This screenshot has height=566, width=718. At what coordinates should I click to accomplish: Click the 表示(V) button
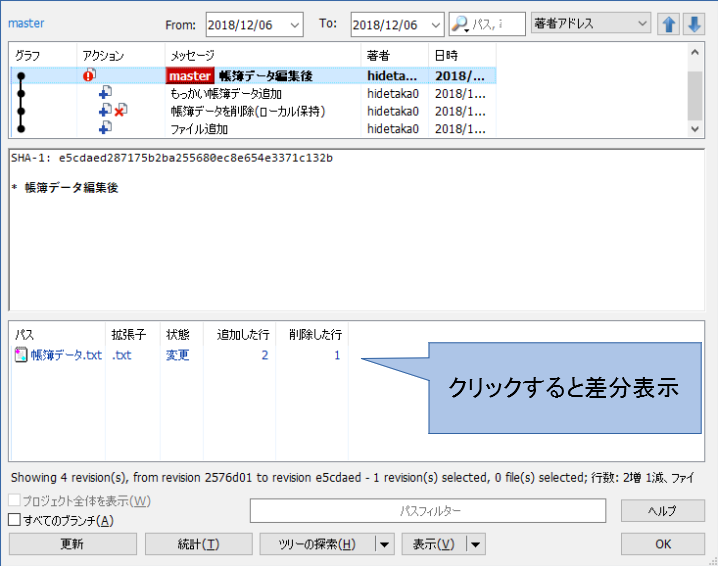tap(434, 544)
